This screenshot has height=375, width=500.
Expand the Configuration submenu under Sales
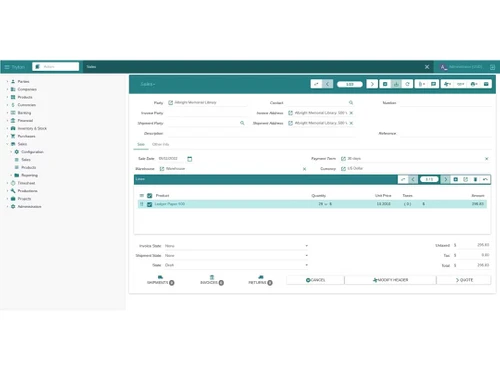(11, 152)
